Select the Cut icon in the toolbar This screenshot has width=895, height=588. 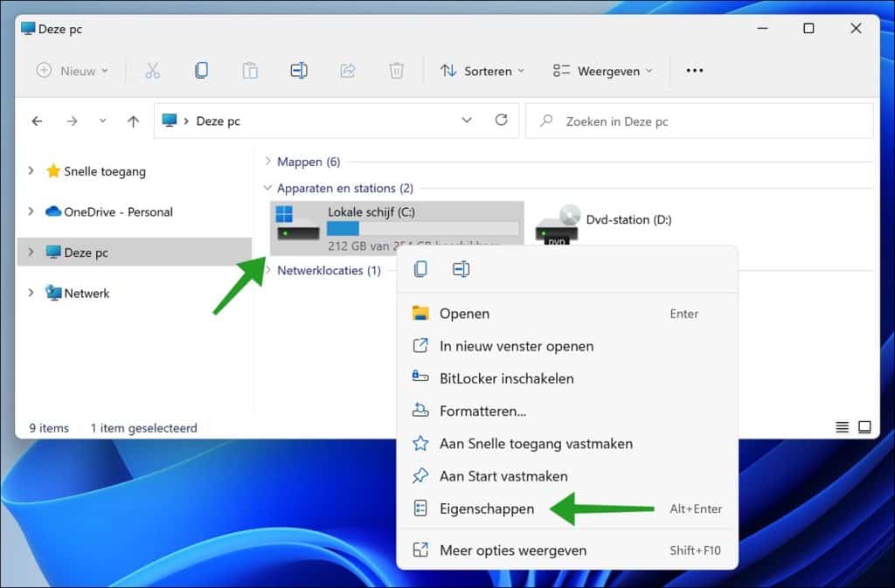pos(153,71)
